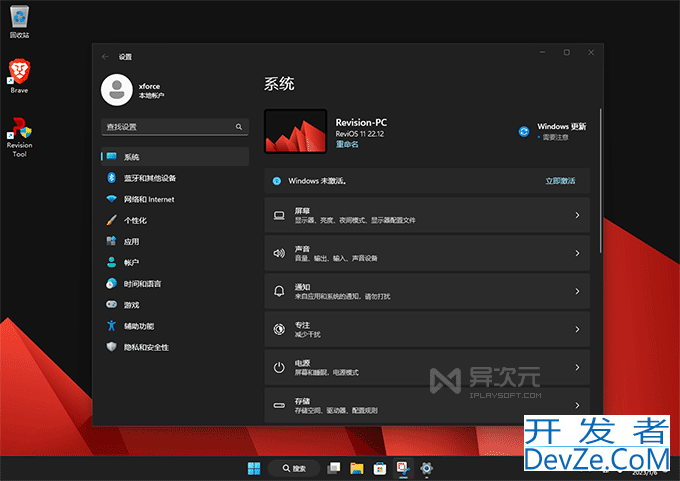
Task: Select 系统 in the sidebar
Action: click(175, 157)
